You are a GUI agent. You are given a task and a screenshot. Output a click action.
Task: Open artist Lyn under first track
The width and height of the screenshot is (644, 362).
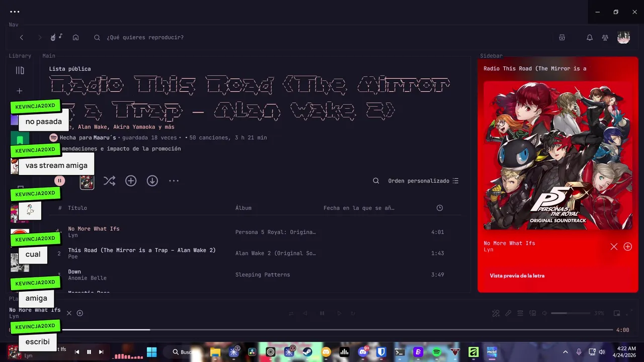click(x=73, y=235)
